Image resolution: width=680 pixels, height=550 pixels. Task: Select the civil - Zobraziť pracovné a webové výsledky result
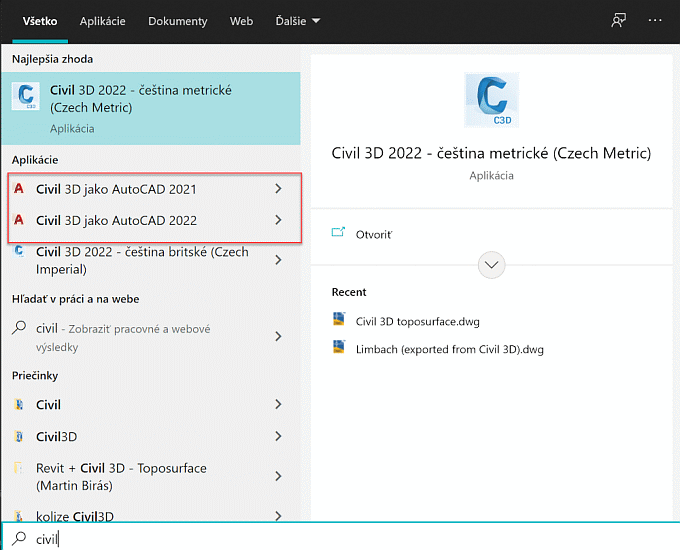coord(150,337)
